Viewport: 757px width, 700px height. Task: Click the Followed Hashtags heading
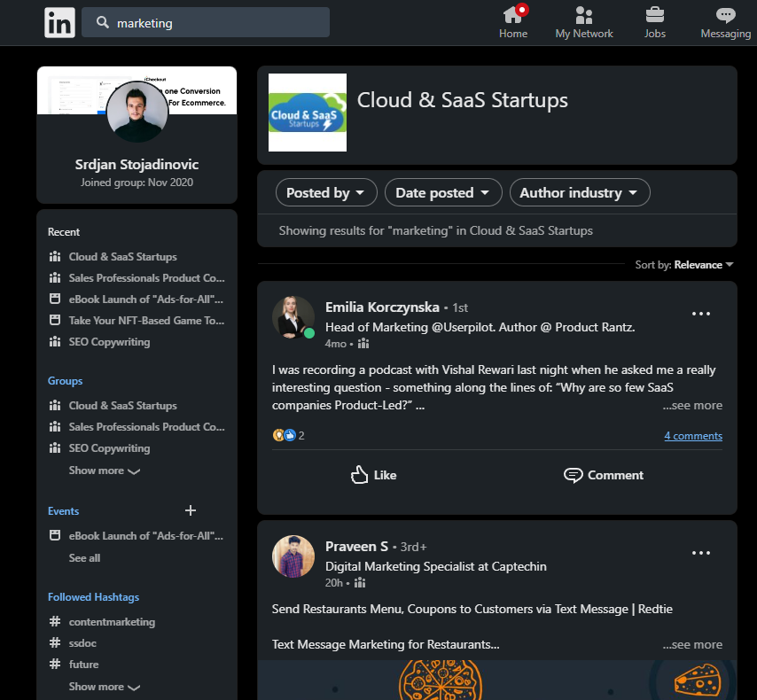pyautogui.click(x=93, y=597)
